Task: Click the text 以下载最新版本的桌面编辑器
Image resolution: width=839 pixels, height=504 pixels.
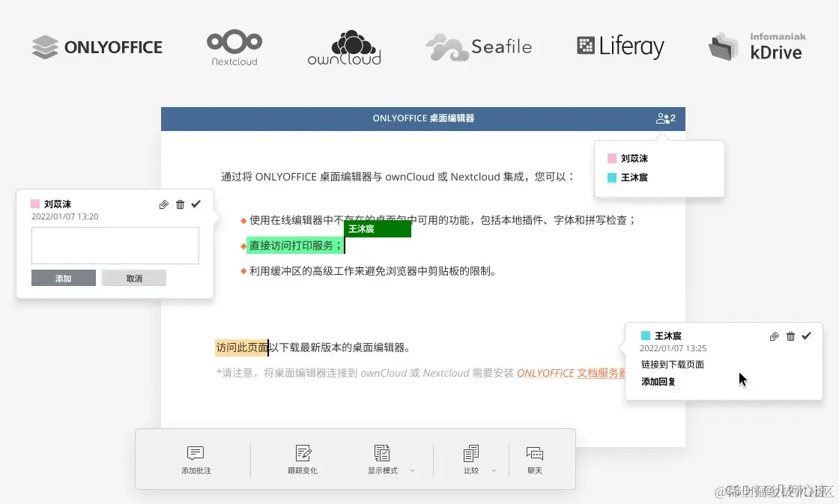Action: [x=339, y=347]
